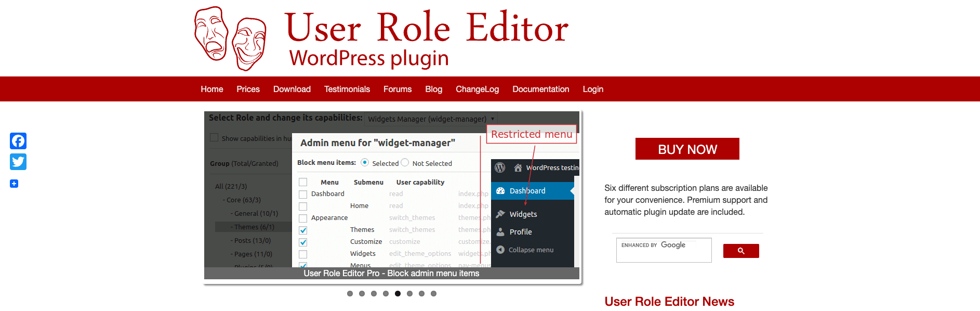Click the theater masks logo
980x311 pixels.
pyautogui.click(x=230, y=38)
